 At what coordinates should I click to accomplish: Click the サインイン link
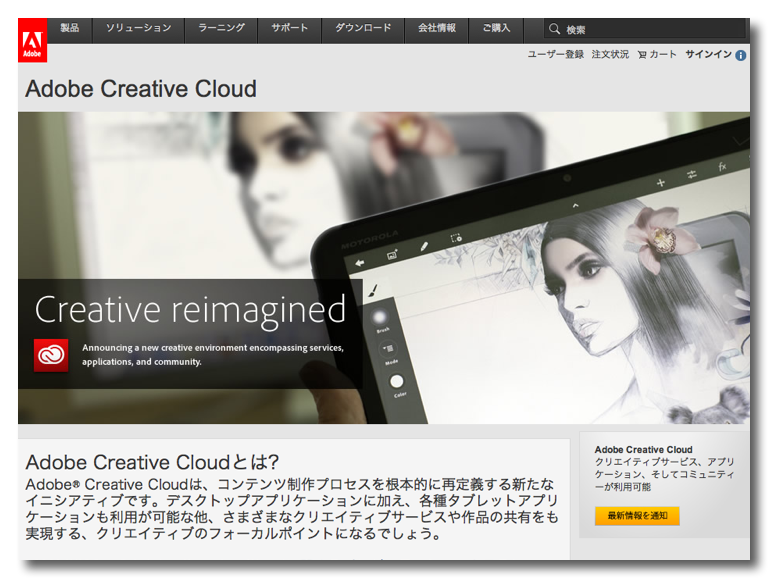tap(708, 54)
